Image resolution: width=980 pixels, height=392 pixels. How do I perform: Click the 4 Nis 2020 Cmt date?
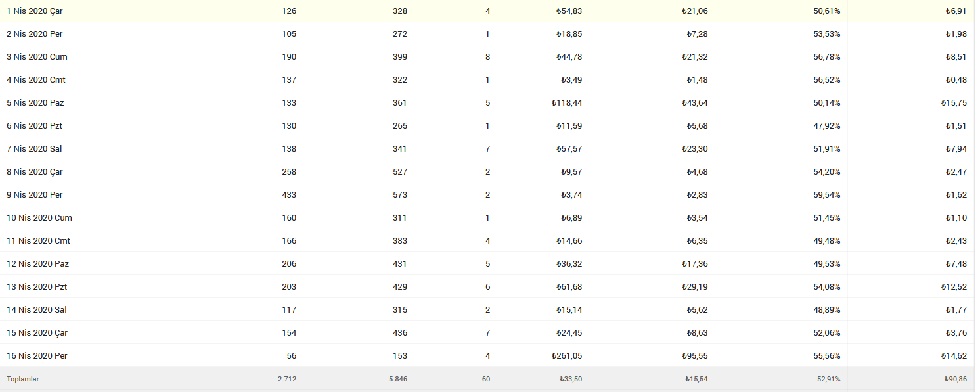(x=36, y=80)
